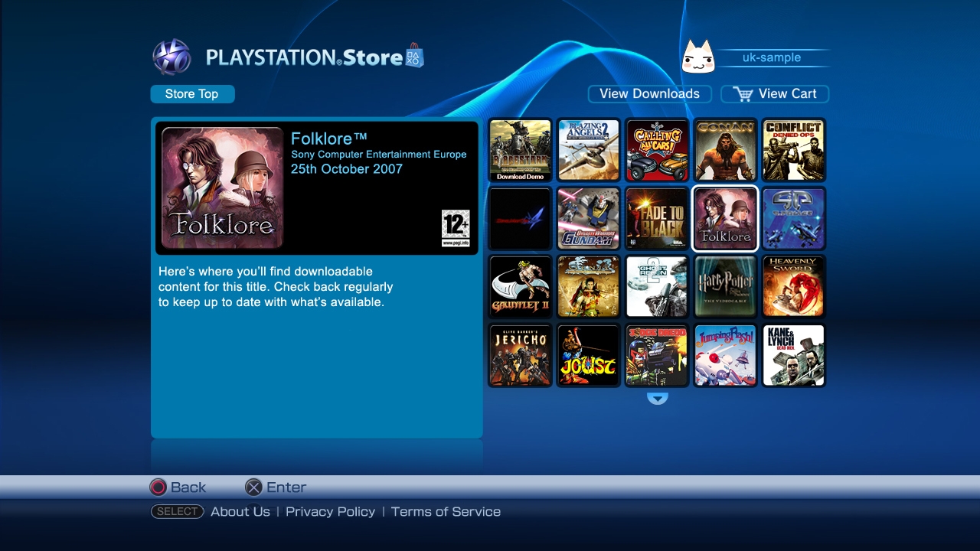Screen dimensions: 980x551
Task: Choose the Ghost Recon 2 tile
Action: [657, 287]
